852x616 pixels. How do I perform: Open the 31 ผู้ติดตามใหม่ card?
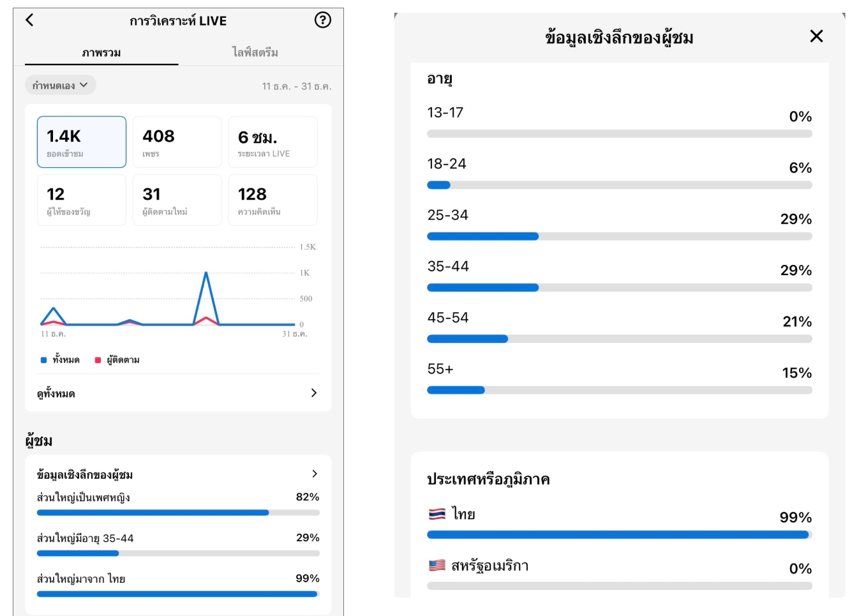177,200
